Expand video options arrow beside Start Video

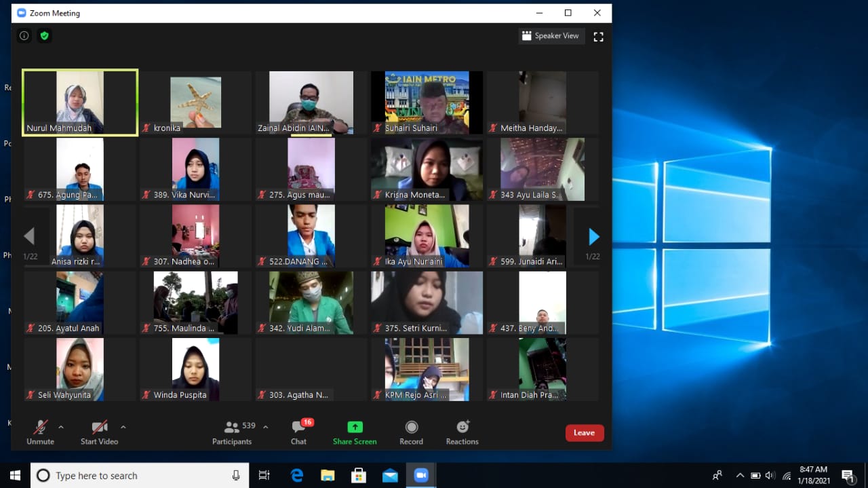(123, 427)
